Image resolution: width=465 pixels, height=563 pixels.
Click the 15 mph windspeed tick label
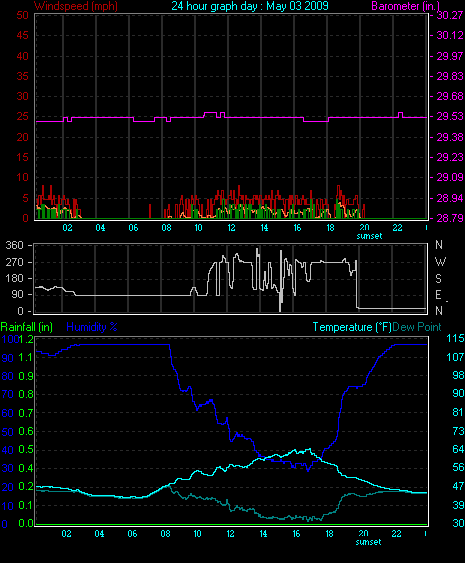(x=23, y=157)
